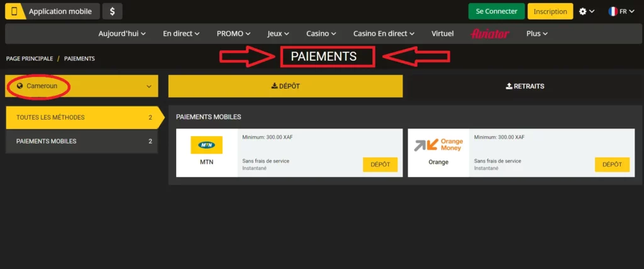Follow the PAGE PRINCIPALE breadcrumb link
The height and width of the screenshot is (269, 644).
(x=30, y=59)
